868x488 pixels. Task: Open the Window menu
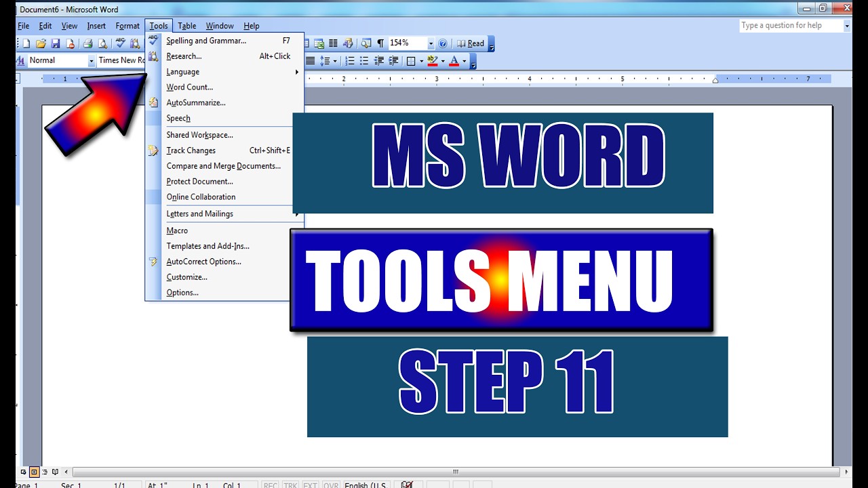(x=220, y=26)
